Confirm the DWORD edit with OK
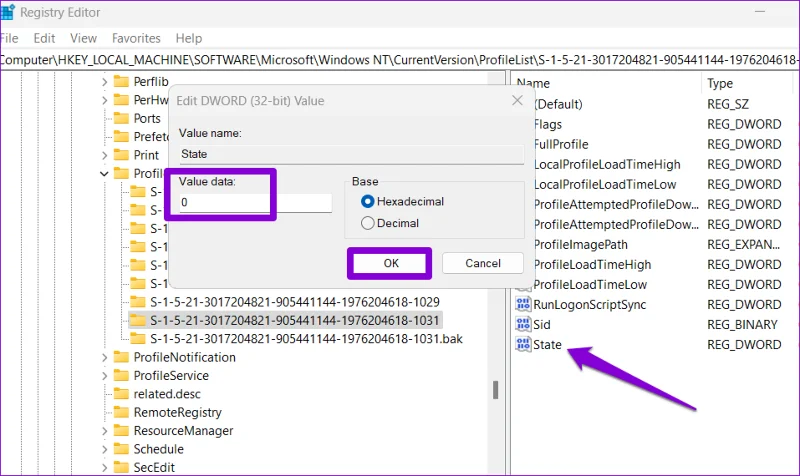Viewport: 800px width, 476px height. [x=391, y=263]
